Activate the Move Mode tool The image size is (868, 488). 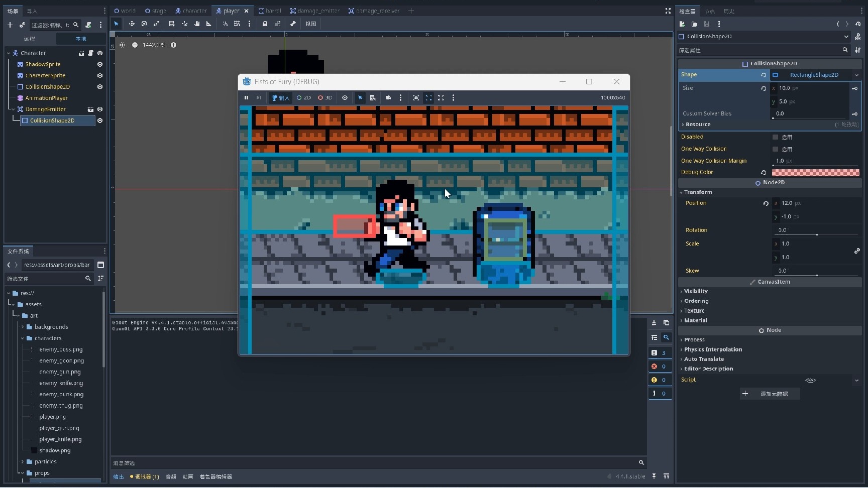pyautogui.click(x=132, y=24)
